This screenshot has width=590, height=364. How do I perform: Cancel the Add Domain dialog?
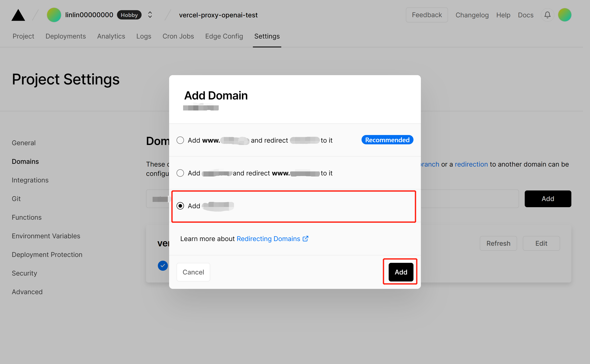point(193,272)
